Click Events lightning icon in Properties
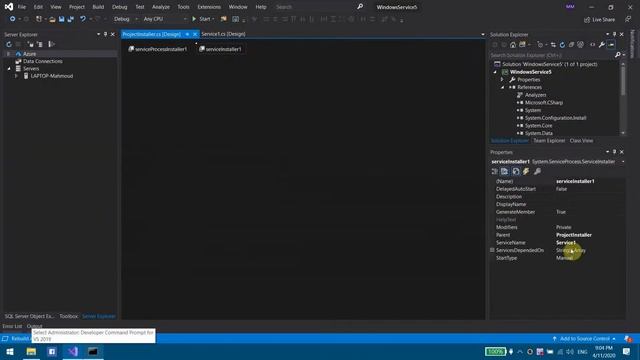 click(x=526, y=171)
